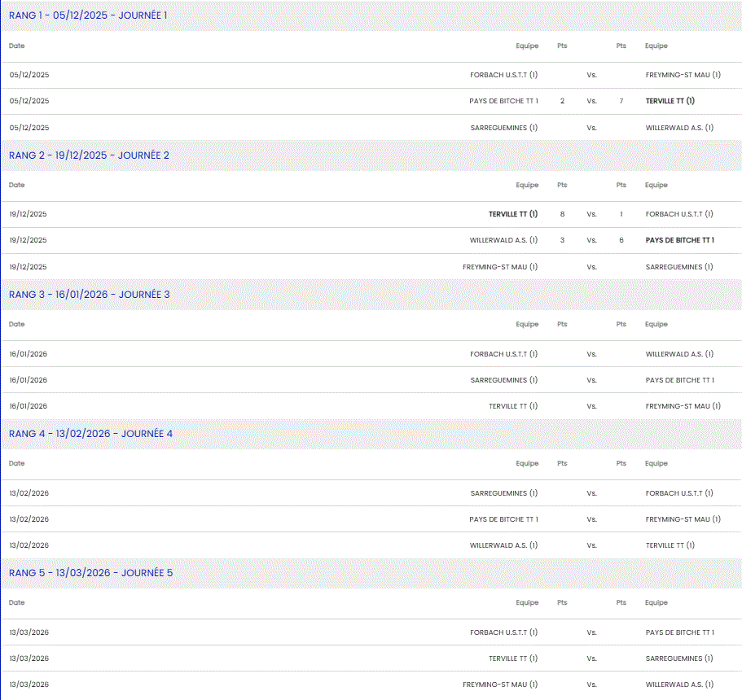Click Willerwald's score of 3 in Journée 2
Viewport: 742px width, 700px height.
(x=562, y=240)
